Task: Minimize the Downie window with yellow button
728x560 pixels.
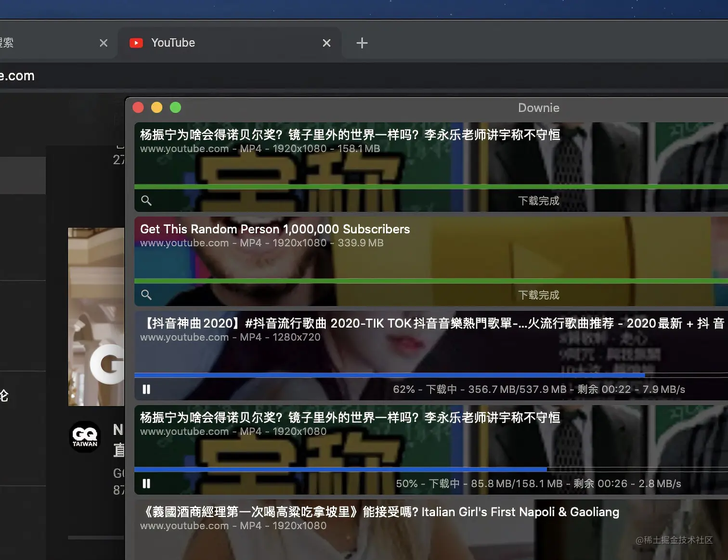Action: [x=157, y=107]
